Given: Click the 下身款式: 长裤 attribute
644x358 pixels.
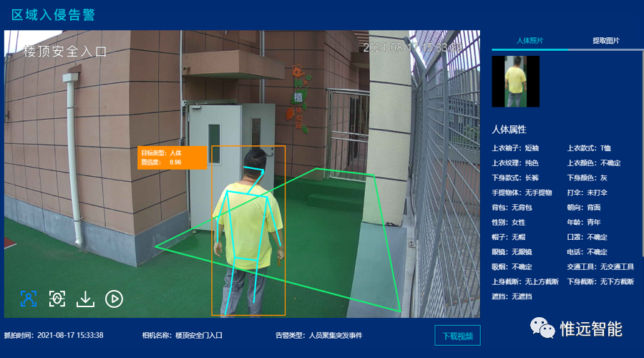Looking at the screenshot, I should (x=515, y=178).
